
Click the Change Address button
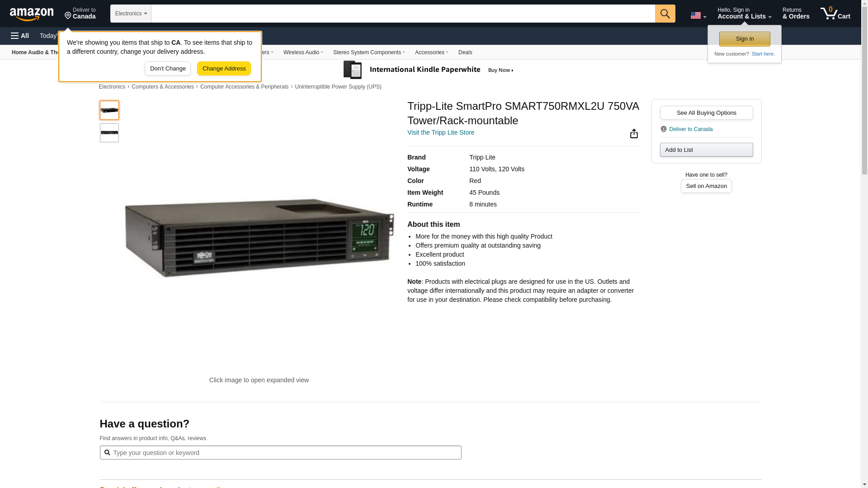pos(224,69)
